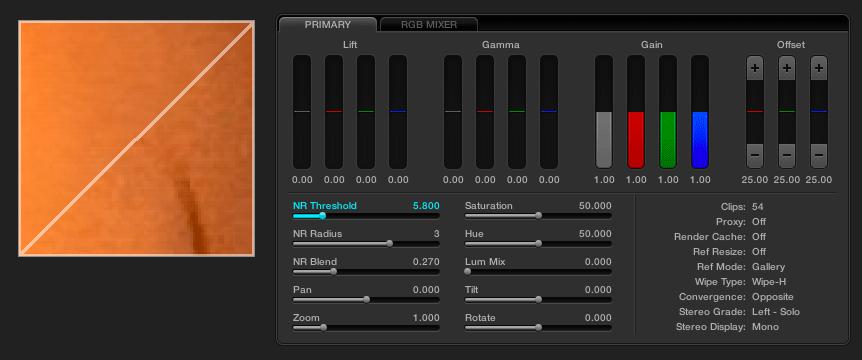Viewport: 862px width, 360px height.
Task: Click the Tilt value 0.000
Action: 598,290
